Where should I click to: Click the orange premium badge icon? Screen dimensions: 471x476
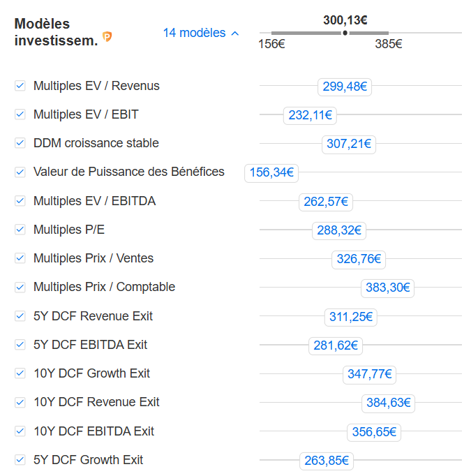(107, 36)
